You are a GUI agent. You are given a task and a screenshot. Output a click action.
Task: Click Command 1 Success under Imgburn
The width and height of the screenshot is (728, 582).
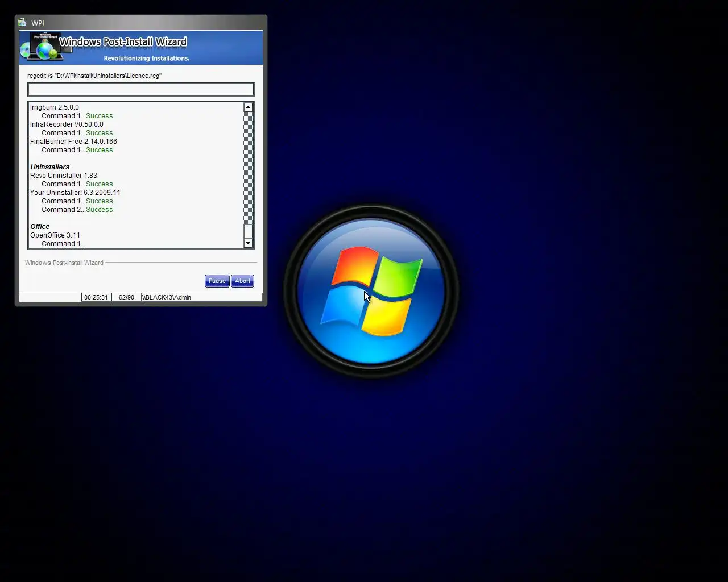click(x=77, y=116)
